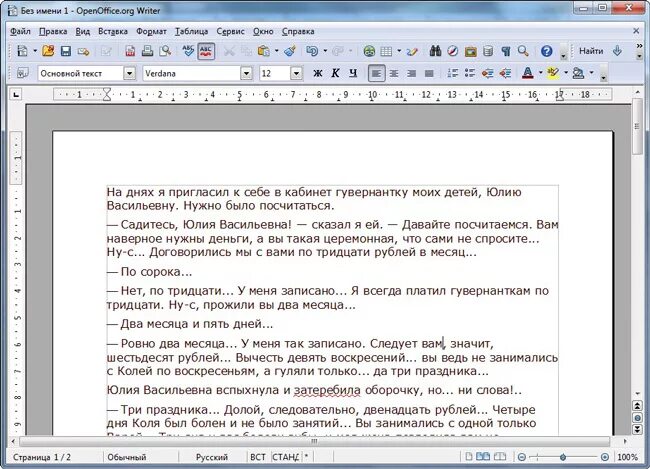Viewport: 650px width, 469px height.
Task: Open the Gallery picture icon
Action: coord(471,51)
